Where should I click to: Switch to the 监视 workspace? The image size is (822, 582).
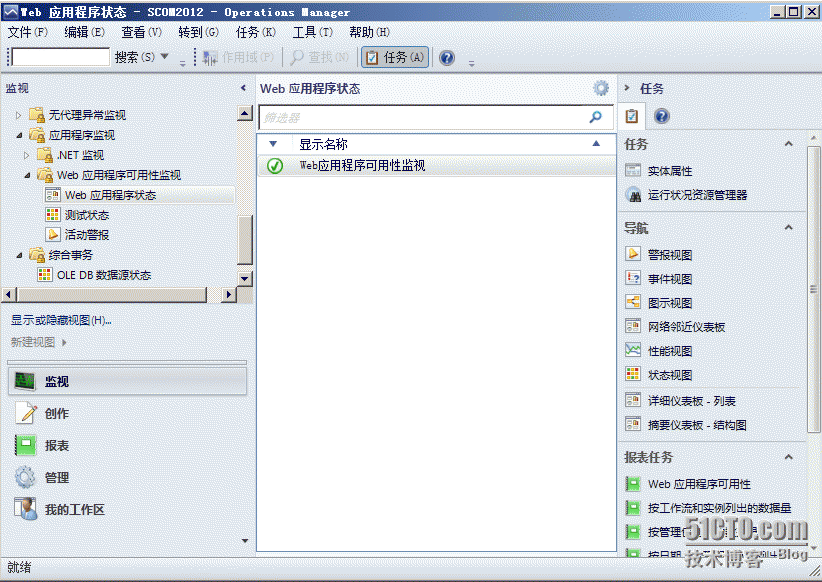pos(127,381)
